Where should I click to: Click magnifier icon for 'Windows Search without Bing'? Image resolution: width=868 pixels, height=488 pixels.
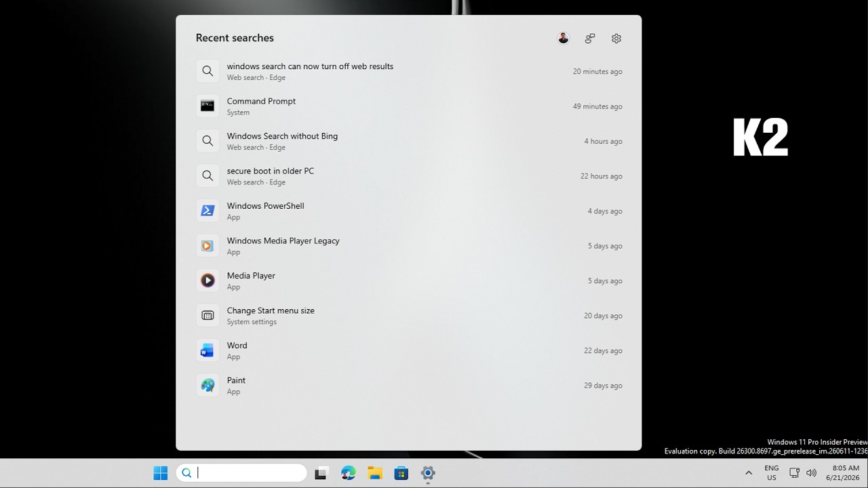(208, 141)
